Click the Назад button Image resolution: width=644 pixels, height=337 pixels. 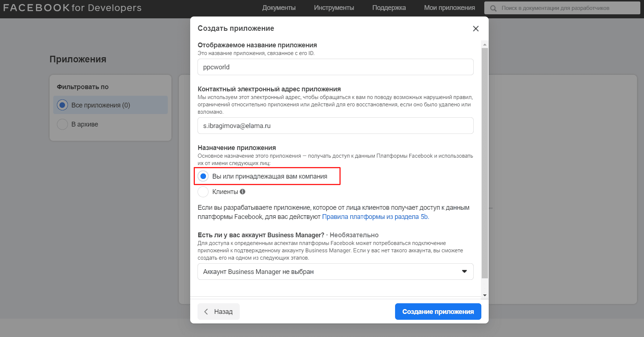218,312
